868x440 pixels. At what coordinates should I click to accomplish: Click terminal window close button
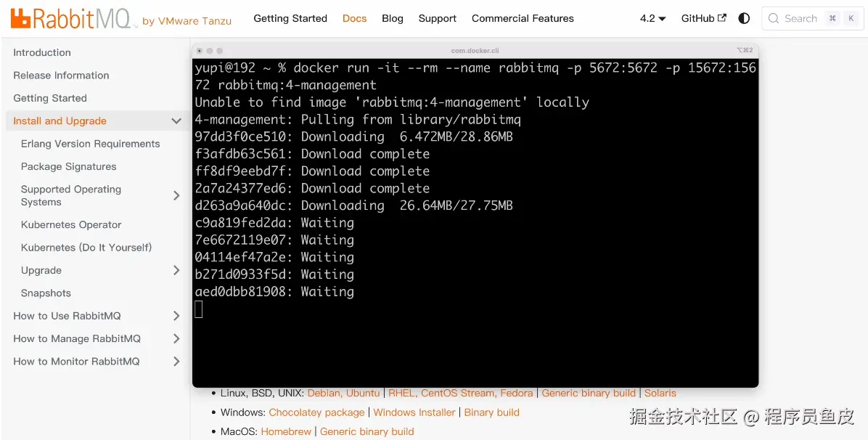[x=200, y=50]
